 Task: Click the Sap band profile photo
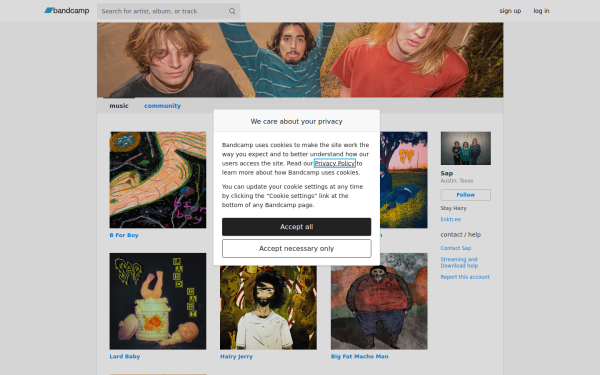point(466,148)
